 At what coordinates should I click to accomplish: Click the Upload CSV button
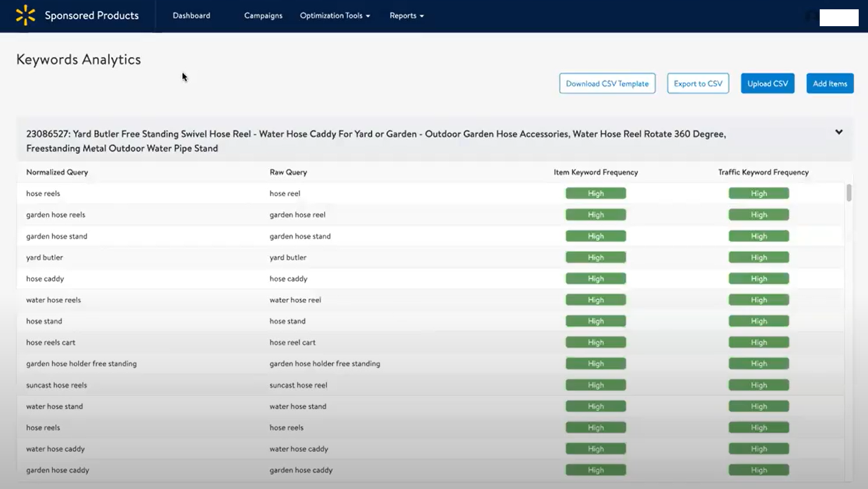768,83
